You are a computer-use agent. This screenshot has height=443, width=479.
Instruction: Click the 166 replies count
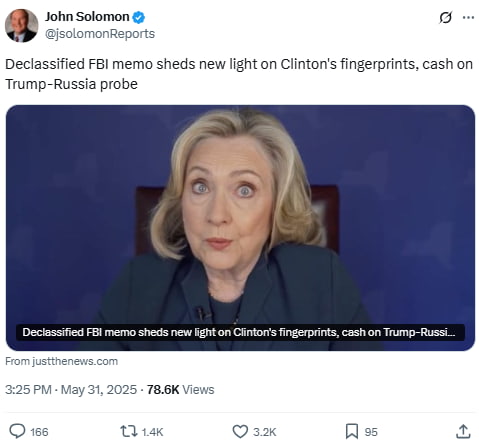[39, 432]
